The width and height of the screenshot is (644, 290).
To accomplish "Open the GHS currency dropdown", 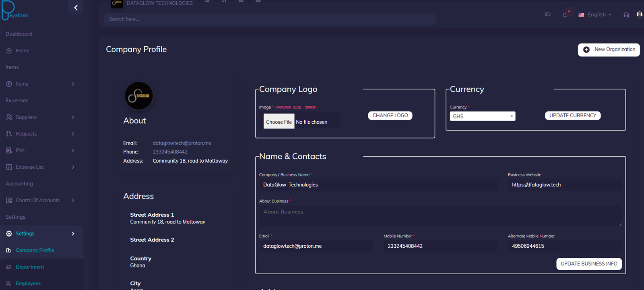I will click(482, 116).
